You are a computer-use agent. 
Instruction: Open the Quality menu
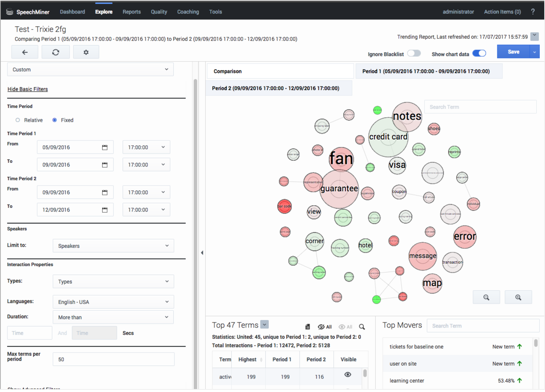pyautogui.click(x=159, y=12)
